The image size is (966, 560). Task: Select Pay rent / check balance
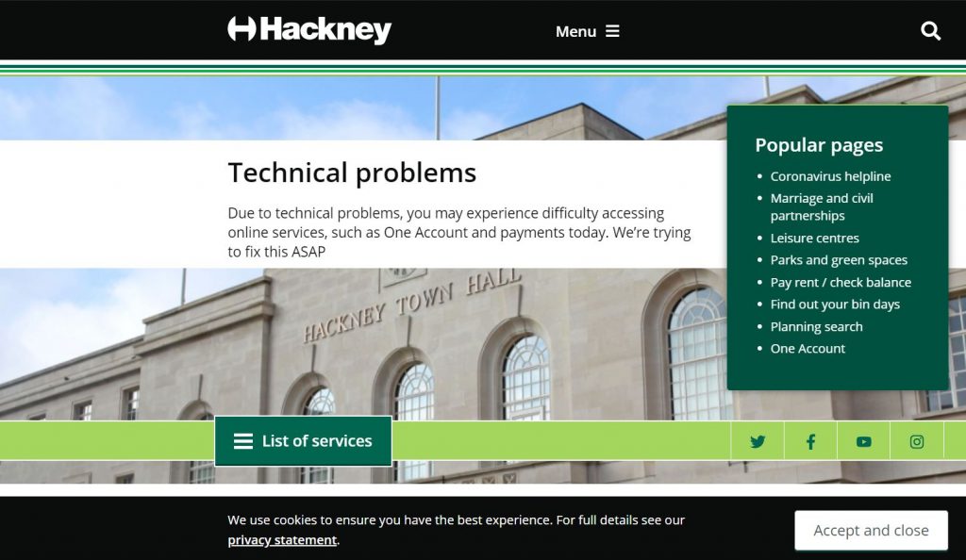click(x=841, y=283)
